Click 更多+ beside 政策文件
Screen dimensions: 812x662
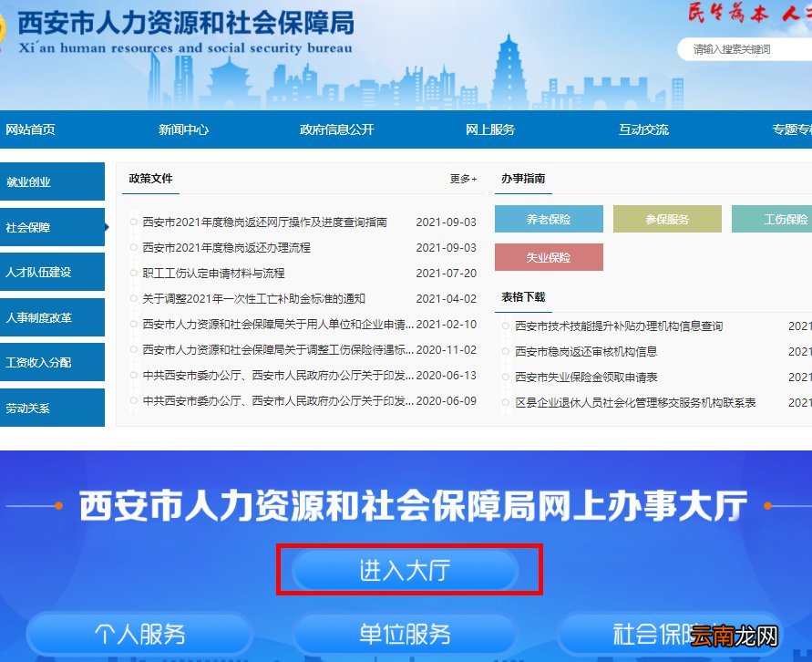point(463,180)
